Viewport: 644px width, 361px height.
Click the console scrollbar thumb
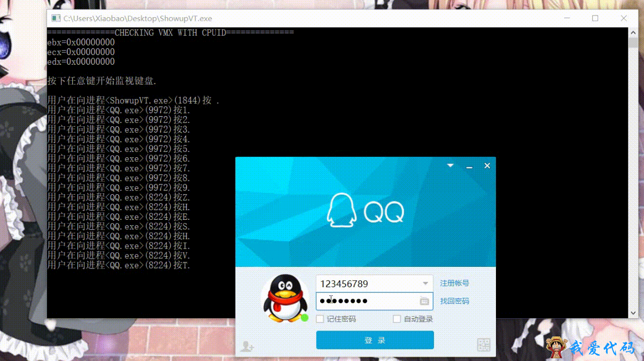click(633, 42)
